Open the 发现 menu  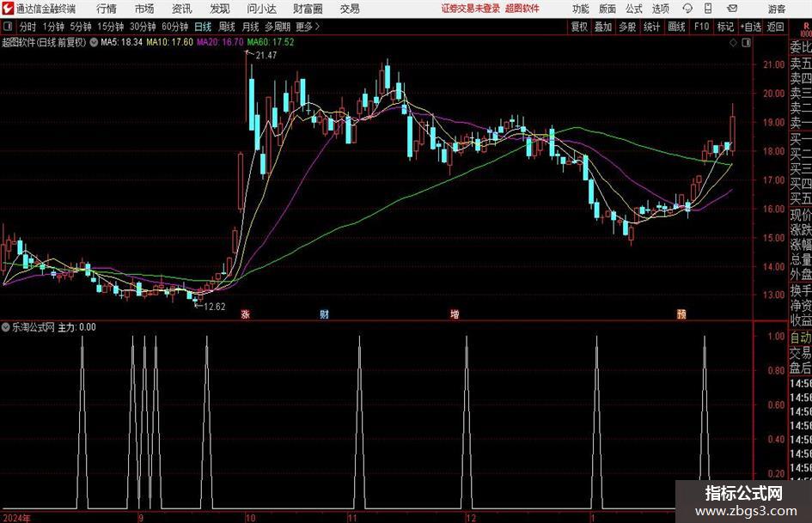click(x=220, y=9)
